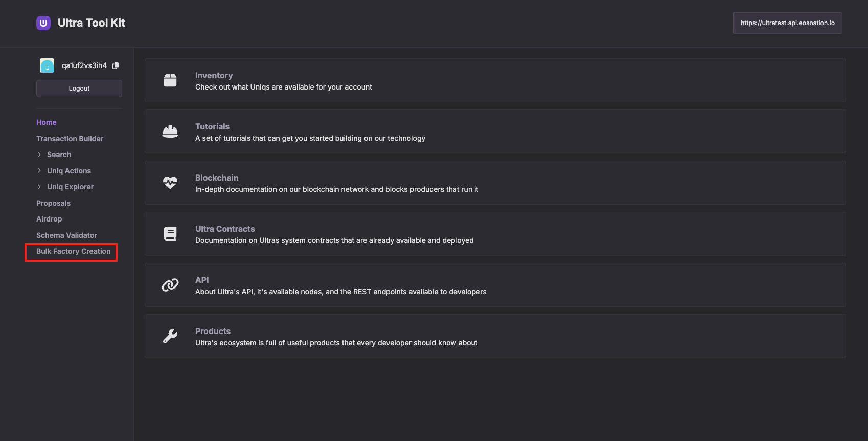Expand the Uniq Explorer chevron
Image resolution: width=868 pixels, height=441 pixels.
39,187
